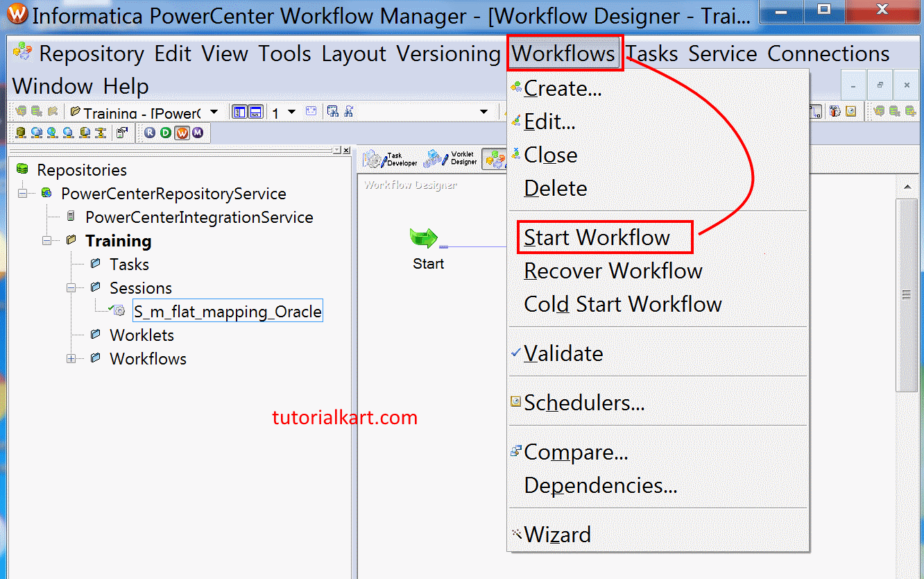Open the Tasks menu
This screenshot has width=924, height=579.
pyautogui.click(x=652, y=53)
